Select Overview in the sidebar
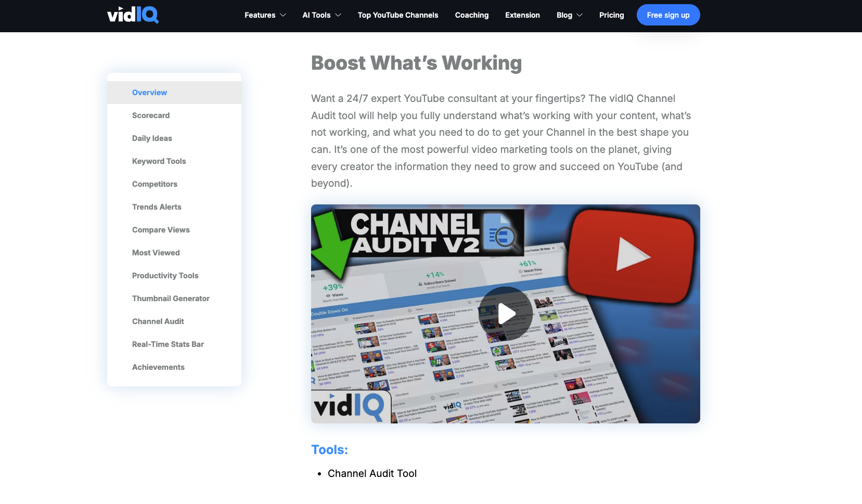 tap(174, 93)
